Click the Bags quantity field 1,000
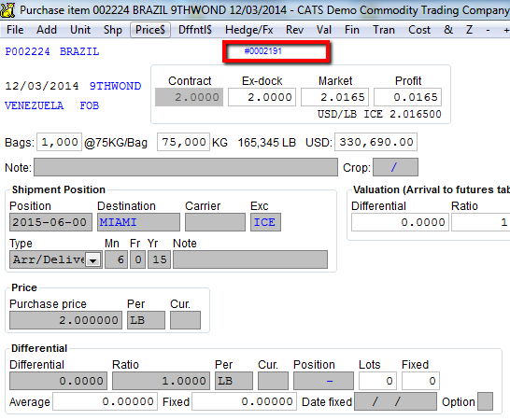The height and width of the screenshot is (420, 510). [59, 142]
